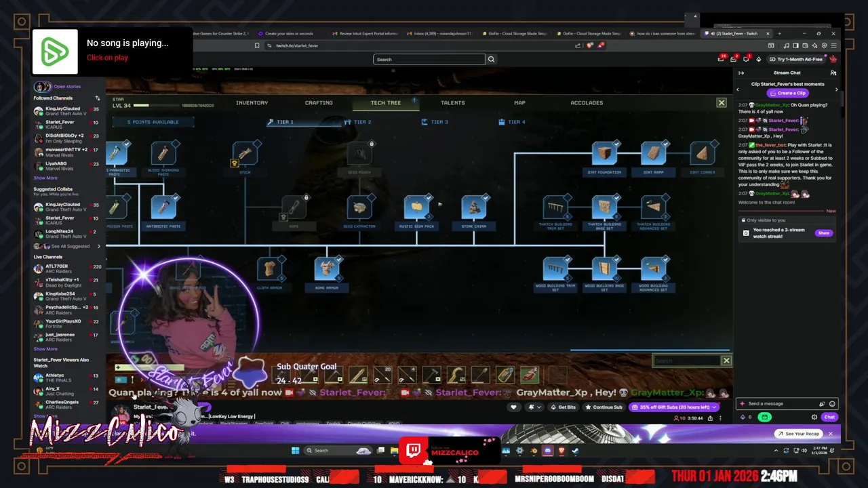The width and height of the screenshot is (868, 488).
Task: Select the Tier 4 tech tab
Action: tap(513, 122)
